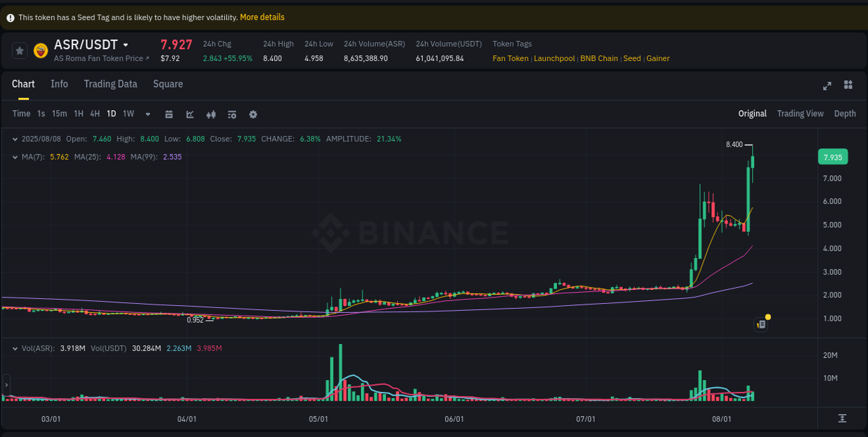Open the widgets layout grid icon
This screenshot has height=437, width=868.
848,85
